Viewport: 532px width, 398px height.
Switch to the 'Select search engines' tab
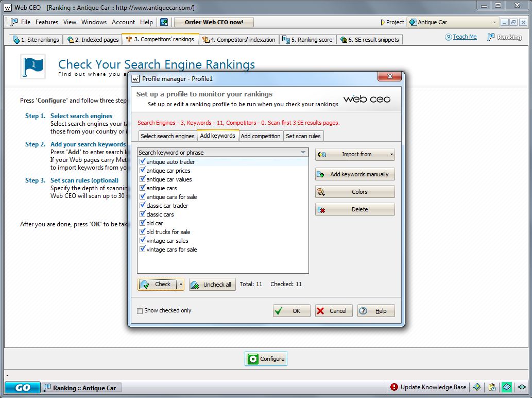[167, 136]
